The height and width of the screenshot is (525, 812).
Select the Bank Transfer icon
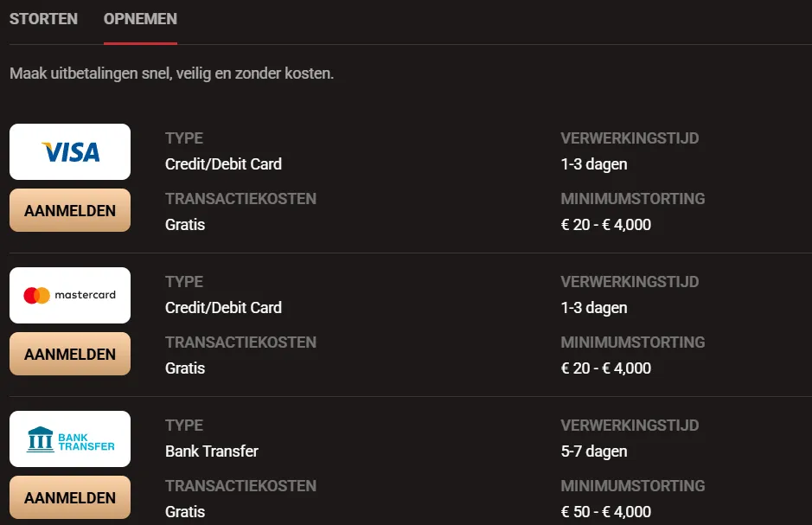pos(69,439)
